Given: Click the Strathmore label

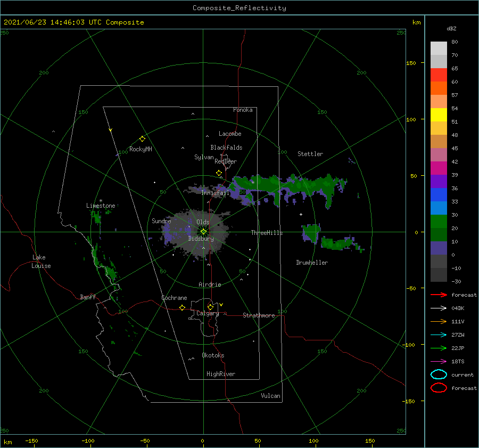Looking at the screenshot, I should [259, 315].
